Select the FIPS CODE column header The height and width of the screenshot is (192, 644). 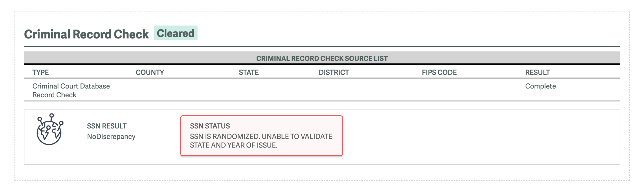(x=439, y=72)
